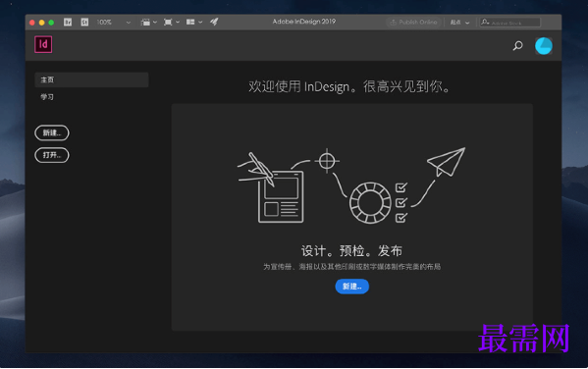Viewport: 588px width, 369px height.
Task: Open the 起点 workspace switcher dropdown
Action: point(459,23)
